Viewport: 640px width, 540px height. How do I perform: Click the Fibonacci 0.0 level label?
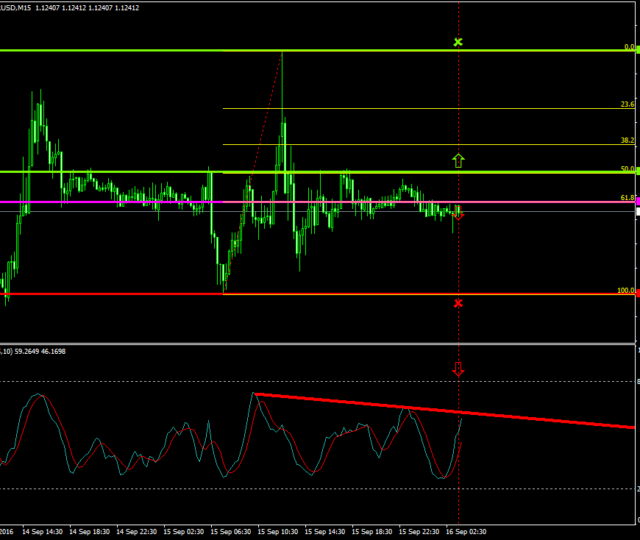click(629, 47)
